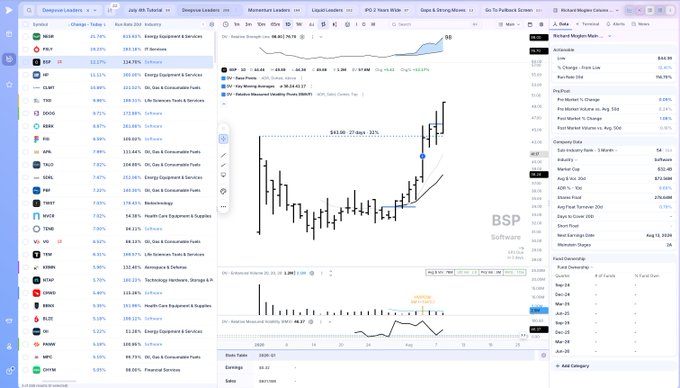The height and width of the screenshot is (388, 680).
Task: Expand the Fund Ownership sub-dropdown
Action: point(592,267)
